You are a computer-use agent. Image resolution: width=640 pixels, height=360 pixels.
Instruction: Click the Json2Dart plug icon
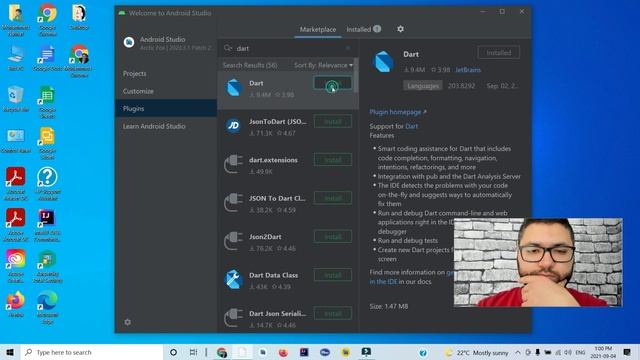(233, 241)
